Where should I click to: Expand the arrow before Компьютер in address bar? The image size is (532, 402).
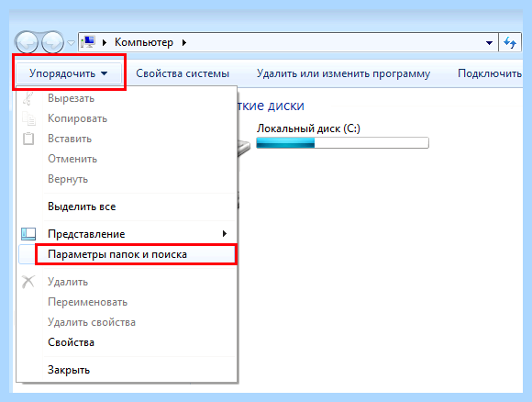click(x=105, y=42)
